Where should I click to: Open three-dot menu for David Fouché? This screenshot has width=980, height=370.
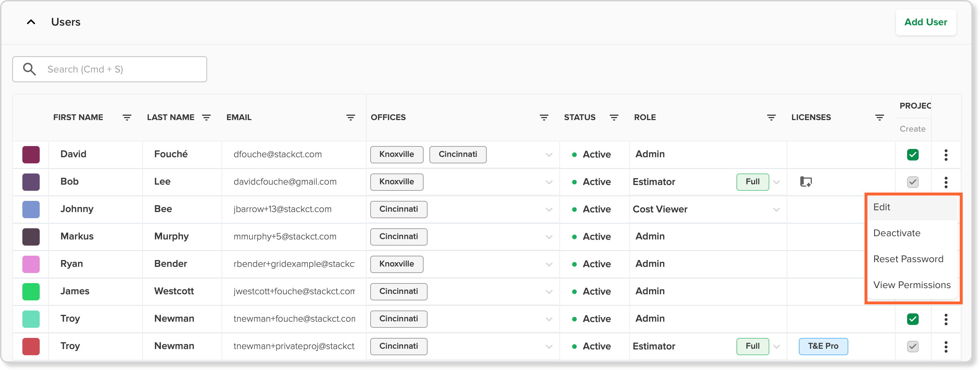tap(946, 155)
